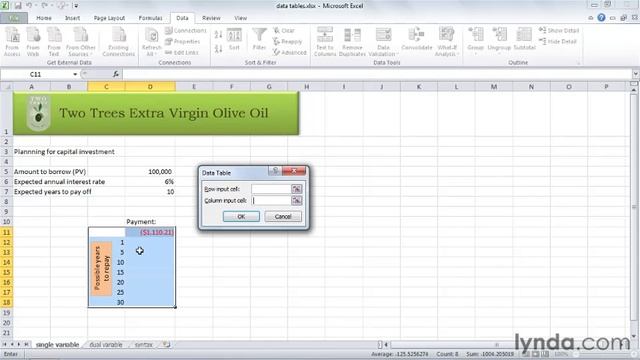Switch to the Review tab

(x=211, y=18)
